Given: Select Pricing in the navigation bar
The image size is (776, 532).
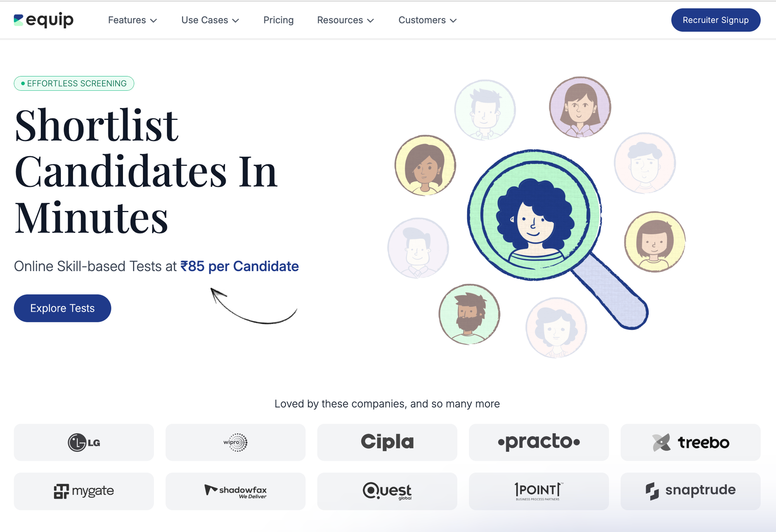Looking at the screenshot, I should 278,20.
